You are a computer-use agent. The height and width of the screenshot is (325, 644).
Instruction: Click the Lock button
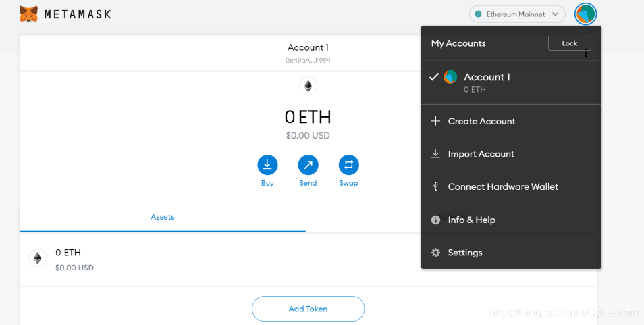point(570,43)
